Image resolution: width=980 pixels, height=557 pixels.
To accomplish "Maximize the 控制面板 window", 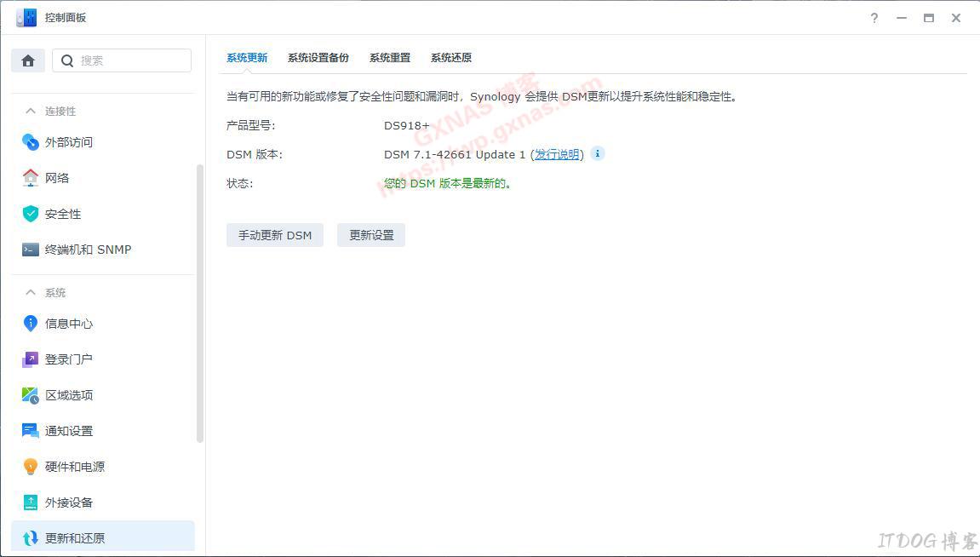I will (x=929, y=18).
